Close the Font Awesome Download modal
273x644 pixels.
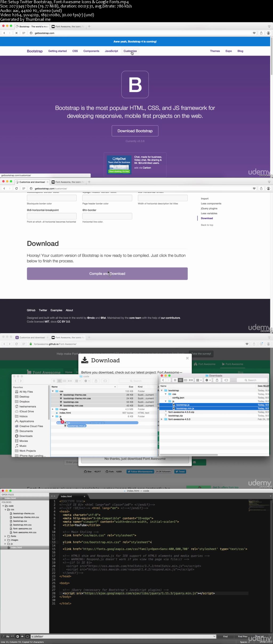[187, 358]
